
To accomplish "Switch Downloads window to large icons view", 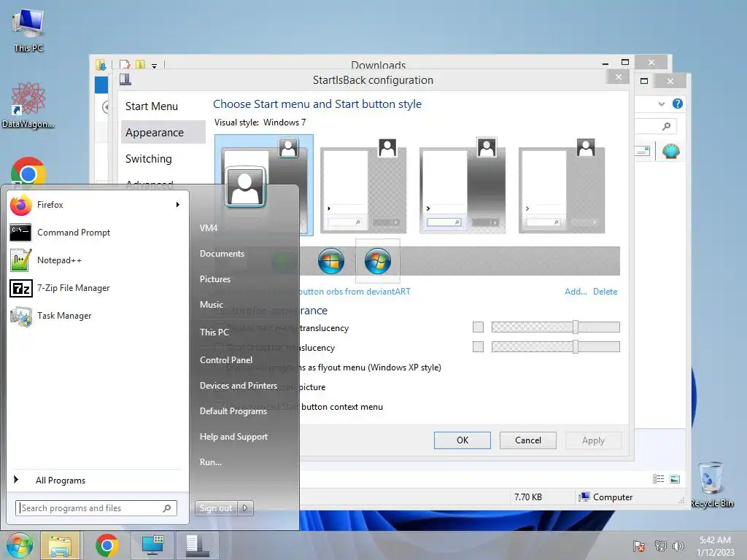I will (x=675, y=479).
